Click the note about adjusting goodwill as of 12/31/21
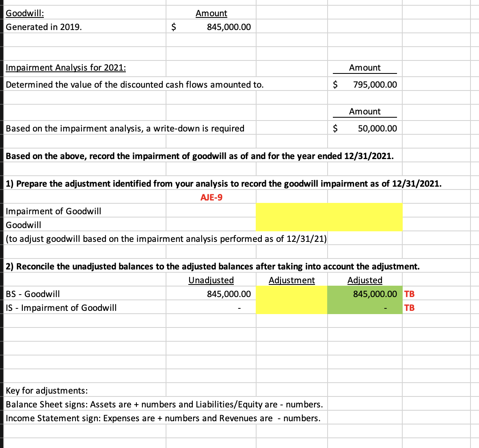Image resolution: width=479 pixels, height=448 pixels. tap(166, 239)
